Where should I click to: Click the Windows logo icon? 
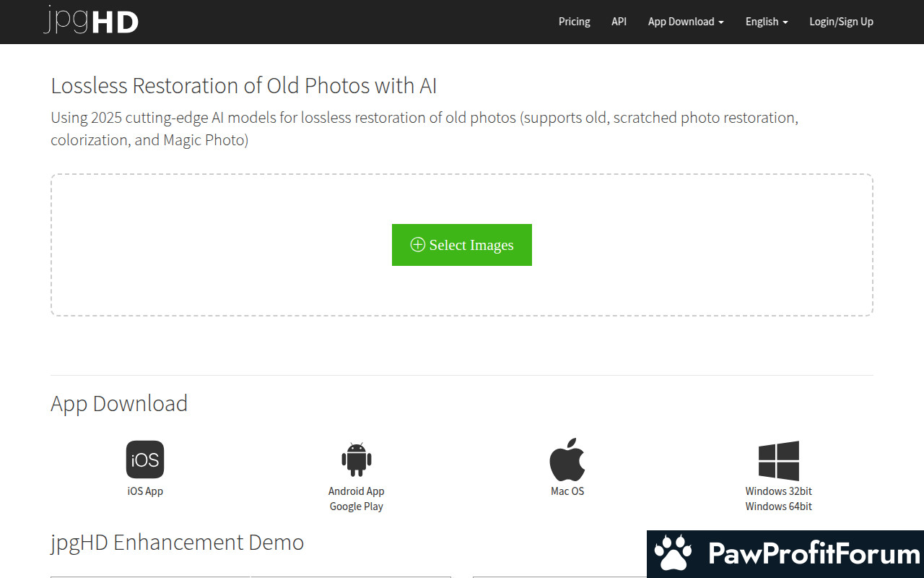pyautogui.click(x=778, y=460)
